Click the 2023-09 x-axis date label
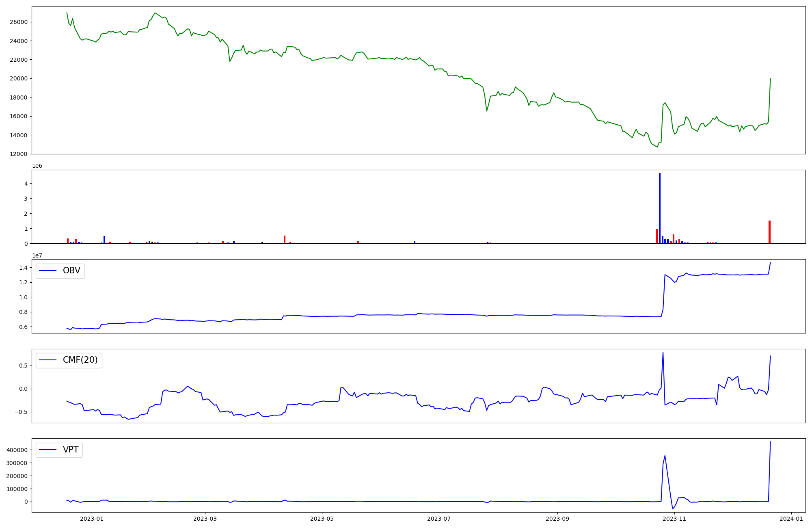The width and height of the screenshot is (812, 528). point(557,519)
